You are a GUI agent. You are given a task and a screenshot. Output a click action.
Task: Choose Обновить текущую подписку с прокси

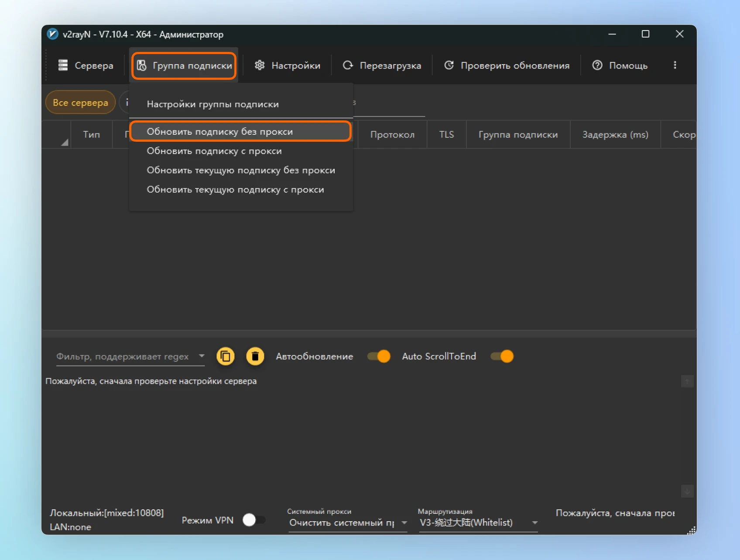pos(235,190)
